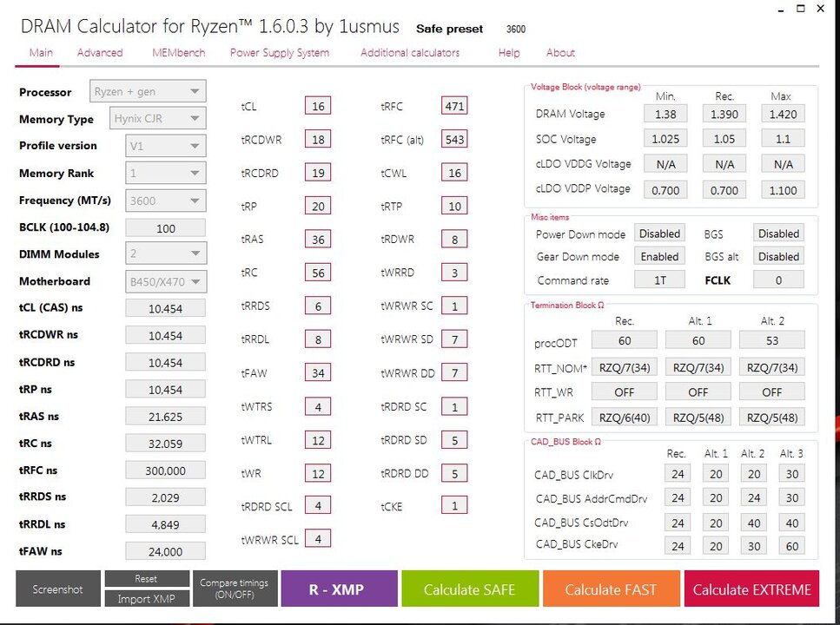Click the CAD_BUS CsOdtDrv Alt. 2 value 40
Image resolution: width=840 pixels, height=625 pixels.
point(754,523)
